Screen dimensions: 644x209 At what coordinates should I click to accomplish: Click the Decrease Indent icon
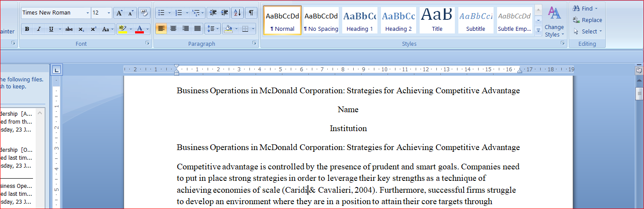click(x=213, y=13)
